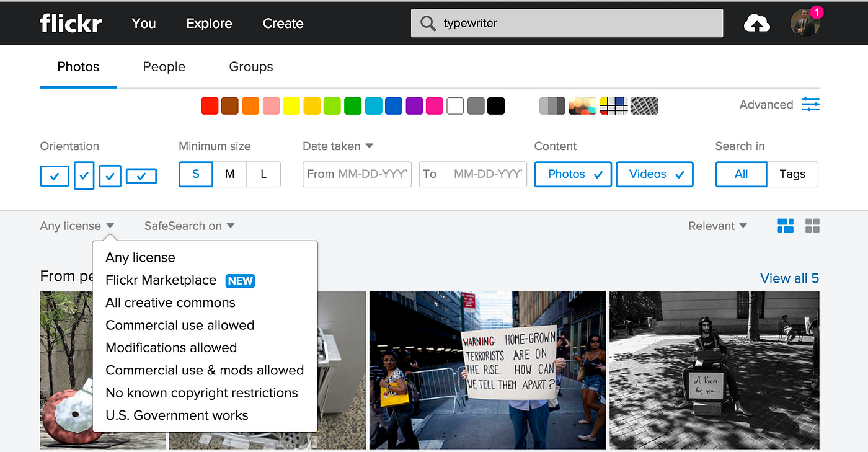868x452 pixels.
Task: Collapse the Any license dropdown
Action: pyautogui.click(x=77, y=226)
